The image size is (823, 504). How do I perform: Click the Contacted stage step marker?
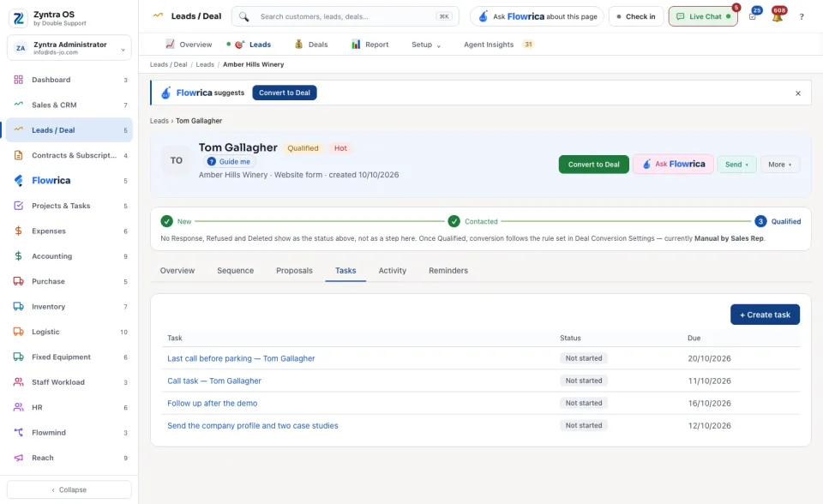454,221
